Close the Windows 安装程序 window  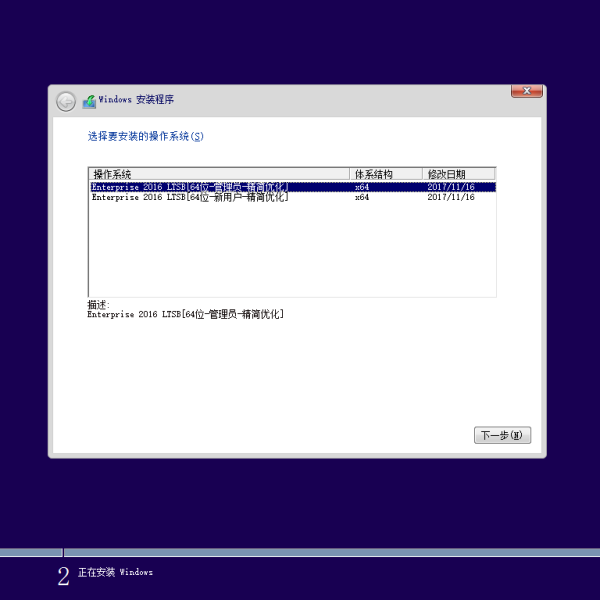click(527, 91)
